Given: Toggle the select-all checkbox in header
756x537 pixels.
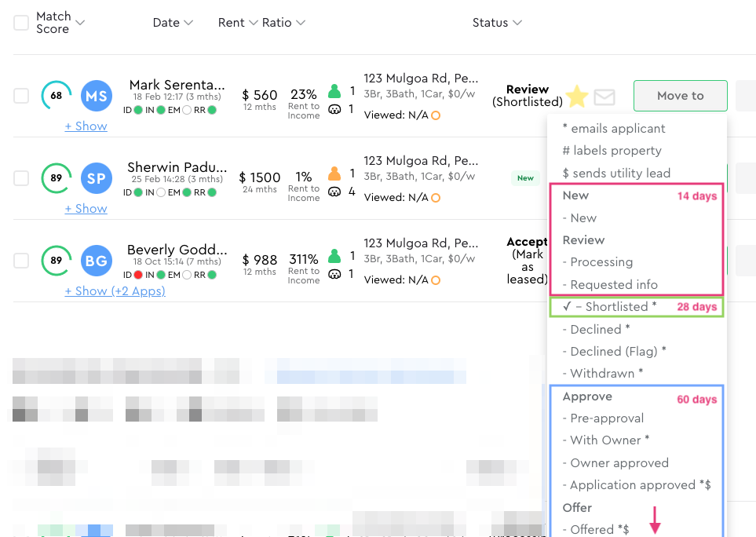Looking at the screenshot, I should 21,23.
